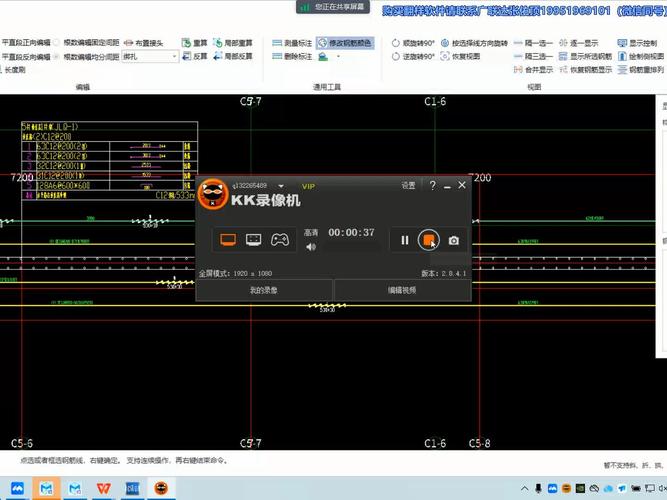
Task: Select game recording mode gamepad icon
Action: click(279, 240)
